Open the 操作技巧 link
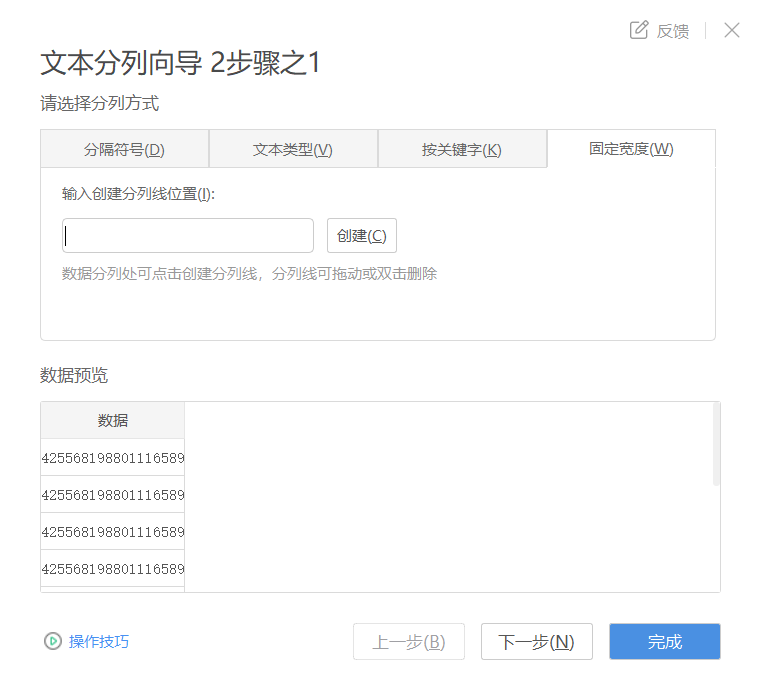Viewport: 762px width, 700px height. [99, 642]
